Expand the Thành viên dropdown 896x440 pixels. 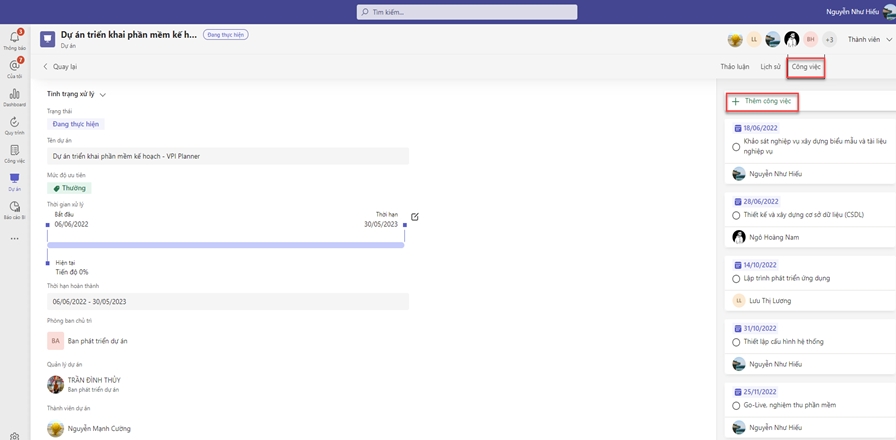[869, 40]
